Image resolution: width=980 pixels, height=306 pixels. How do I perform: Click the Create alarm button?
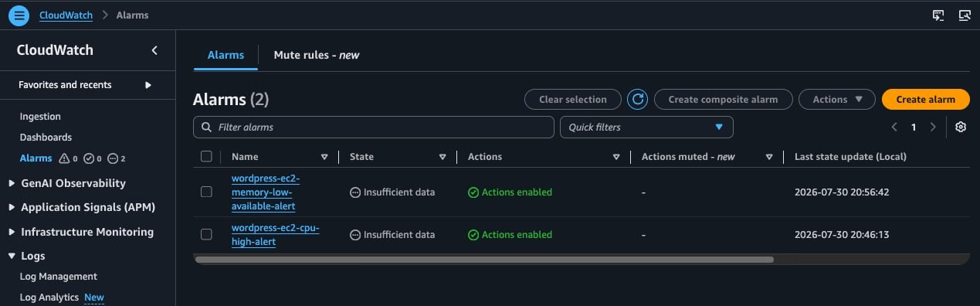point(925,99)
